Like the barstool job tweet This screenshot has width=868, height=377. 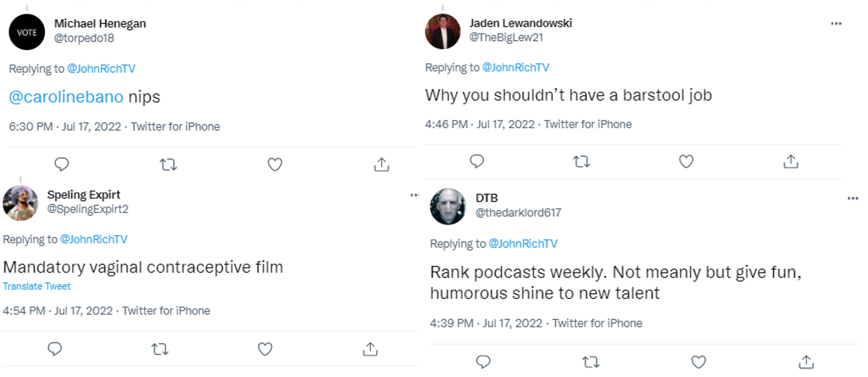click(686, 162)
